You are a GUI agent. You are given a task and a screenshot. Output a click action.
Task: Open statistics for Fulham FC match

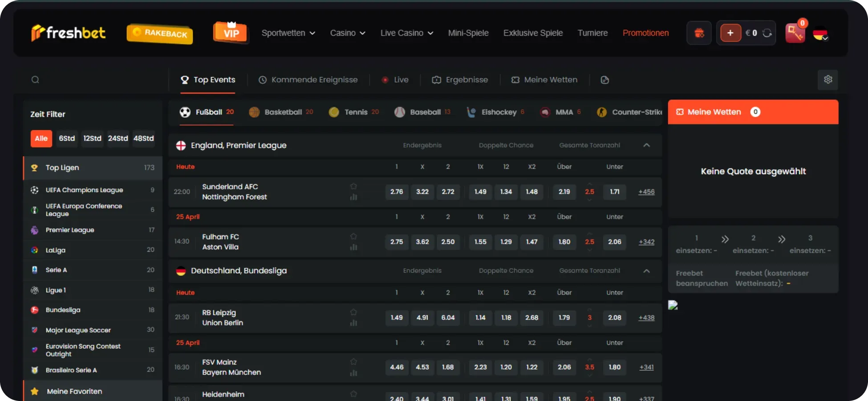point(353,247)
